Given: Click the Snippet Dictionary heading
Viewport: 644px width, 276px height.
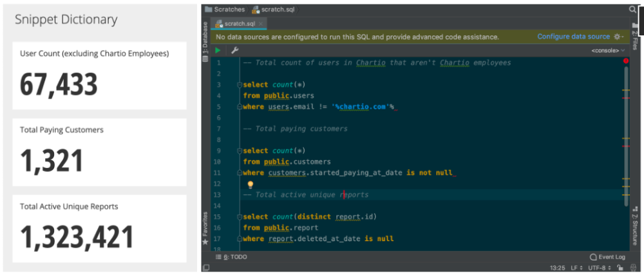Looking at the screenshot, I should 66,20.
